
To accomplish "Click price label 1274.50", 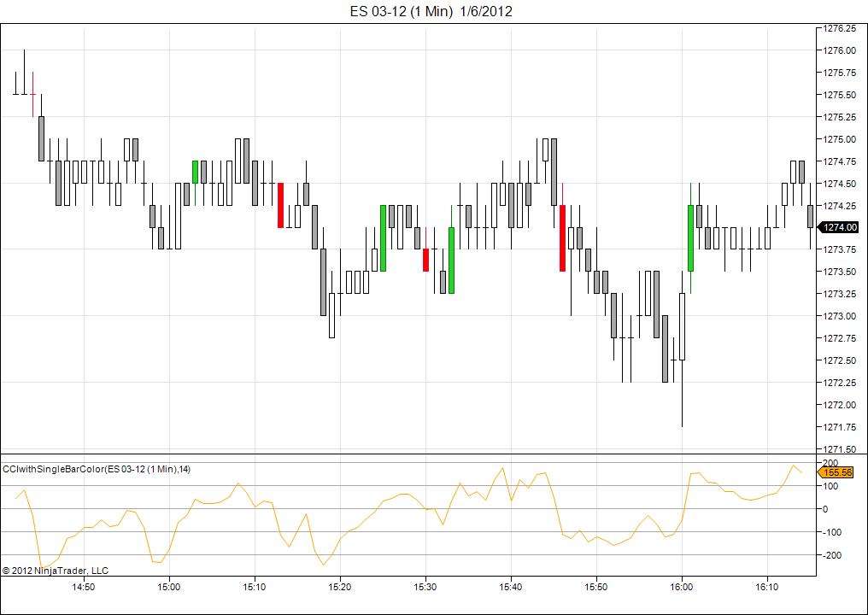I will (x=841, y=184).
